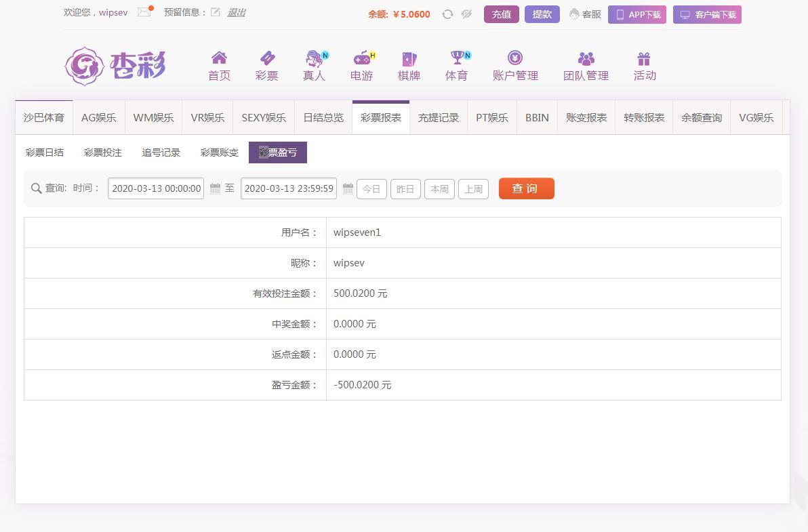This screenshot has width=808, height=532.
Task: Click the edit reserved info pencil icon
Action: click(x=215, y=12)
